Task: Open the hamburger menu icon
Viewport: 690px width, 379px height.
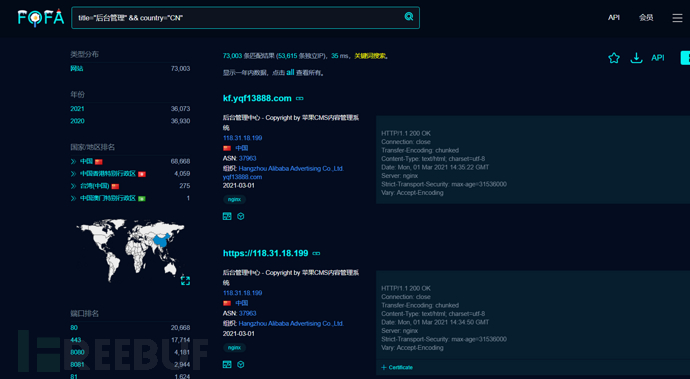Action: (x=677, y=18)
